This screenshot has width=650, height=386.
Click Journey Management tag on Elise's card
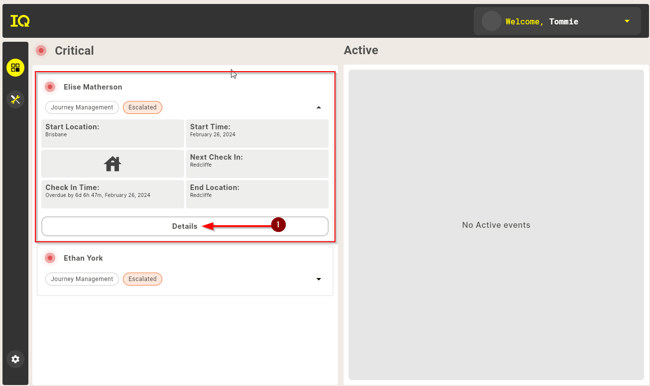point(82,107)
